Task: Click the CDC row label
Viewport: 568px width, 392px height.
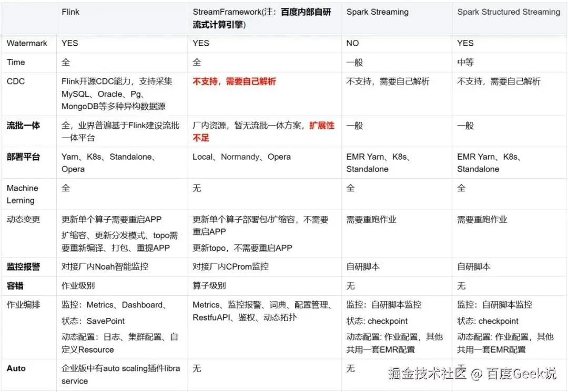Action: click(x=15, y=81)
